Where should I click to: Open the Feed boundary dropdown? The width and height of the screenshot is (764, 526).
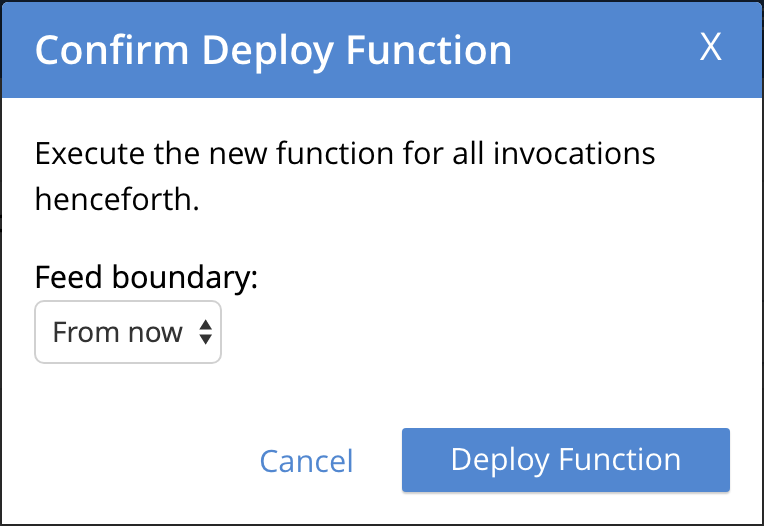pos(128,332)
